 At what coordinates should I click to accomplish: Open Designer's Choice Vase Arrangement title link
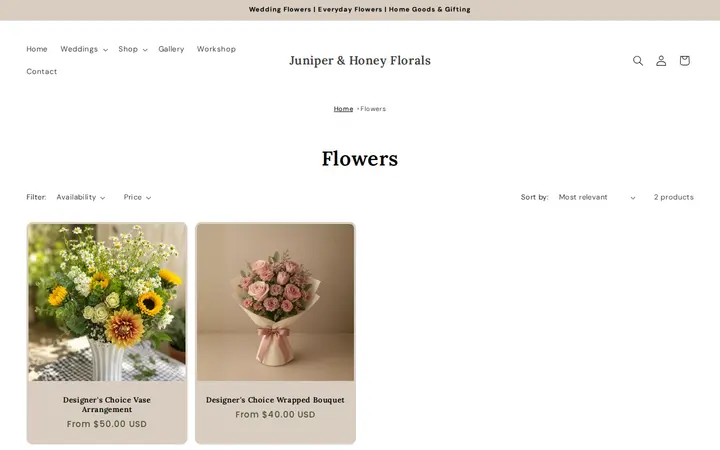pyautogui.click(x=107, y=405)
